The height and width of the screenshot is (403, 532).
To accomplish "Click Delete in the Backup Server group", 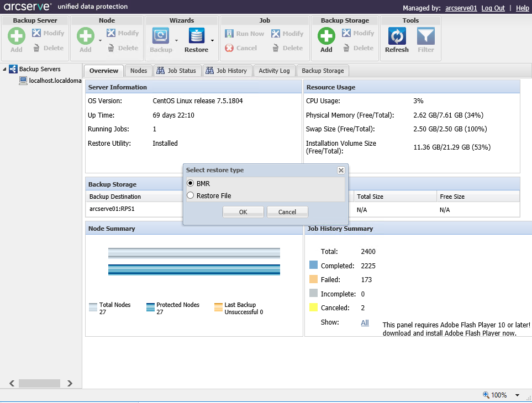I will coord(48,48).
